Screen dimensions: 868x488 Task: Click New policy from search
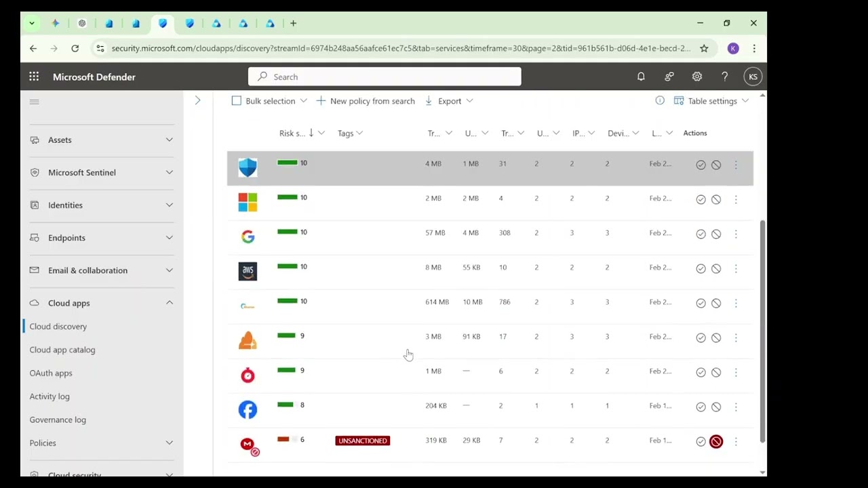coord(365,101)
